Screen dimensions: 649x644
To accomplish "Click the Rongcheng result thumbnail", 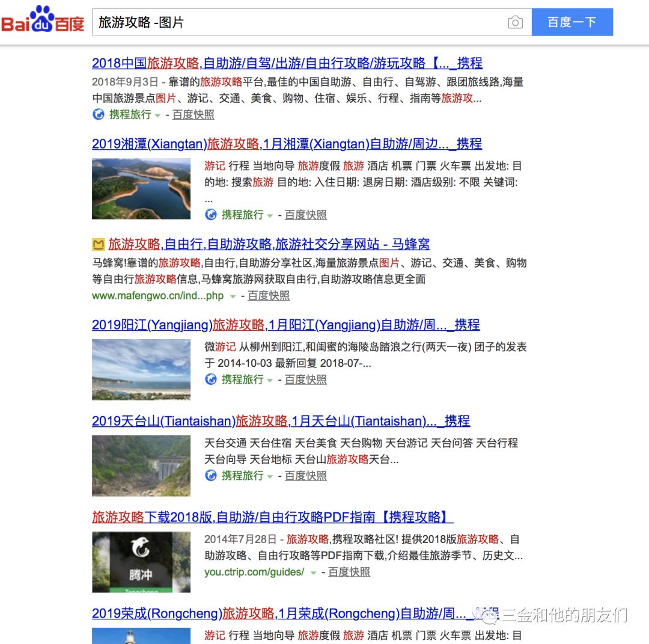I will [141, 636].
